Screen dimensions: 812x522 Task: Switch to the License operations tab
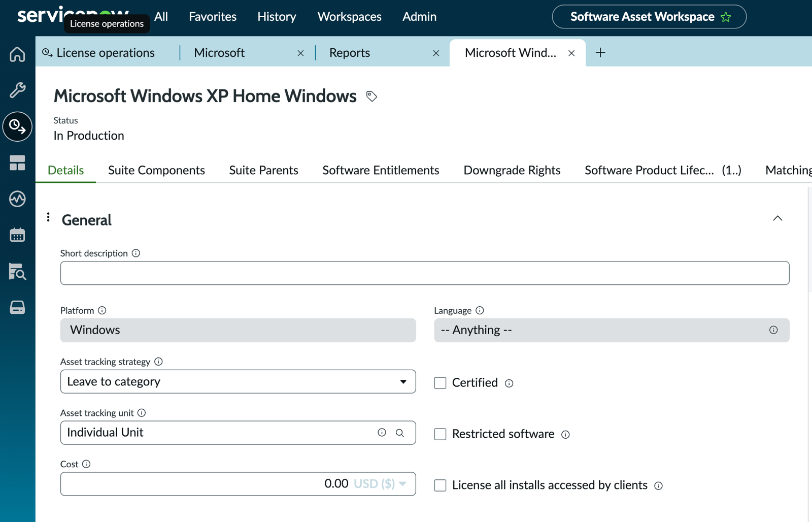(106, 53)
